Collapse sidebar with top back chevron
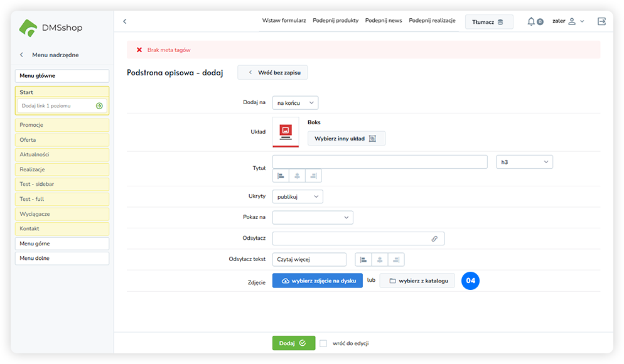This screenshot has height=364, width=624. (x=124, y=21)
